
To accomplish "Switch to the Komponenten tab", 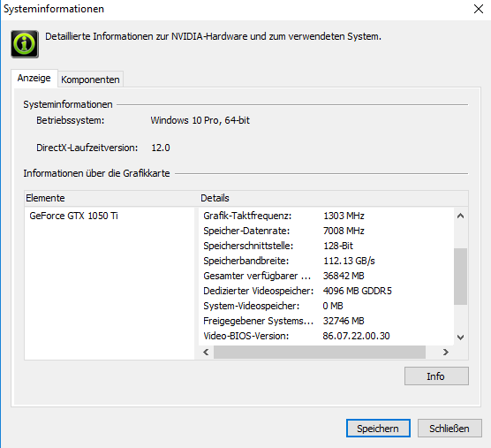I will 90,80.
